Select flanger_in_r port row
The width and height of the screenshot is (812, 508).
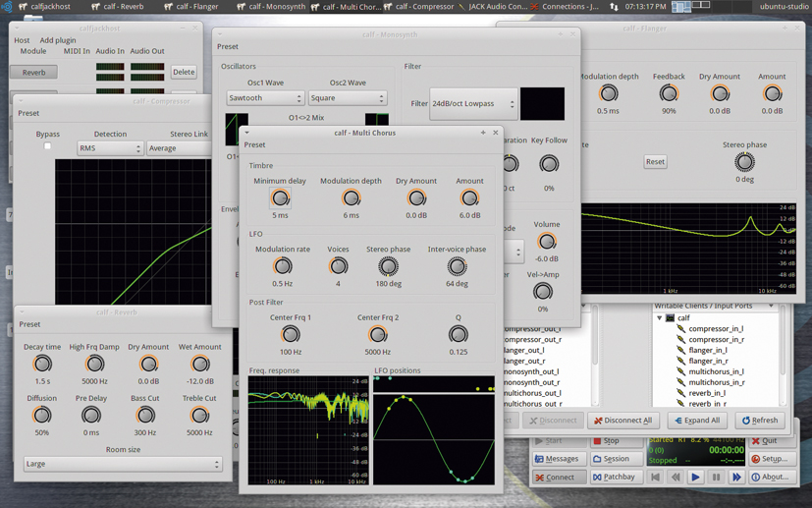(709, 361)
